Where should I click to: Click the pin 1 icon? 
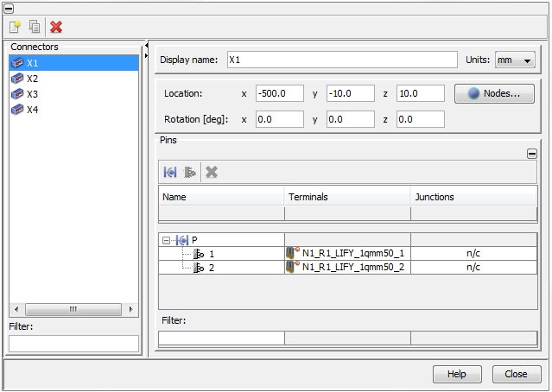[x=199, y=254]
